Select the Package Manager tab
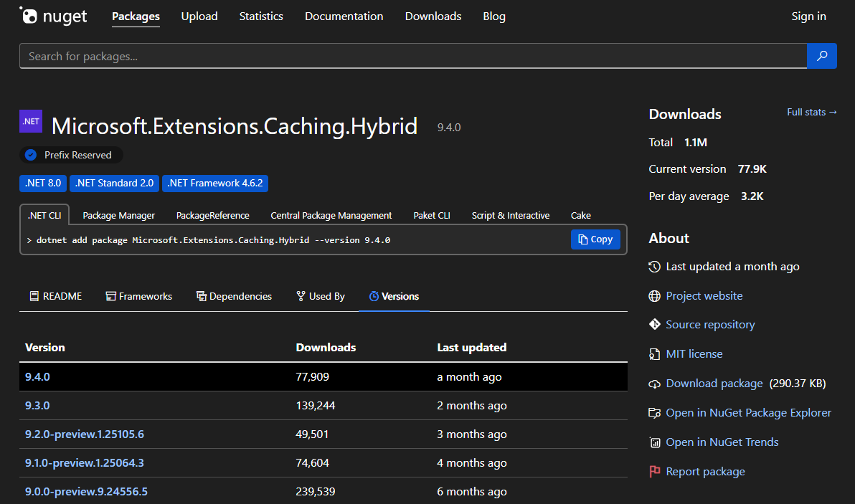This screenshot has height=504, width=855. (119, 215)
